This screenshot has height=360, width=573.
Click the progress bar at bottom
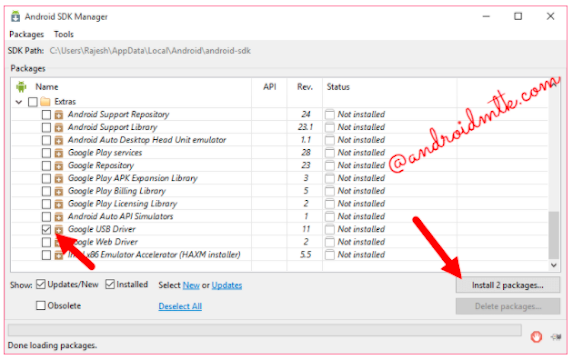click(265, 330)
